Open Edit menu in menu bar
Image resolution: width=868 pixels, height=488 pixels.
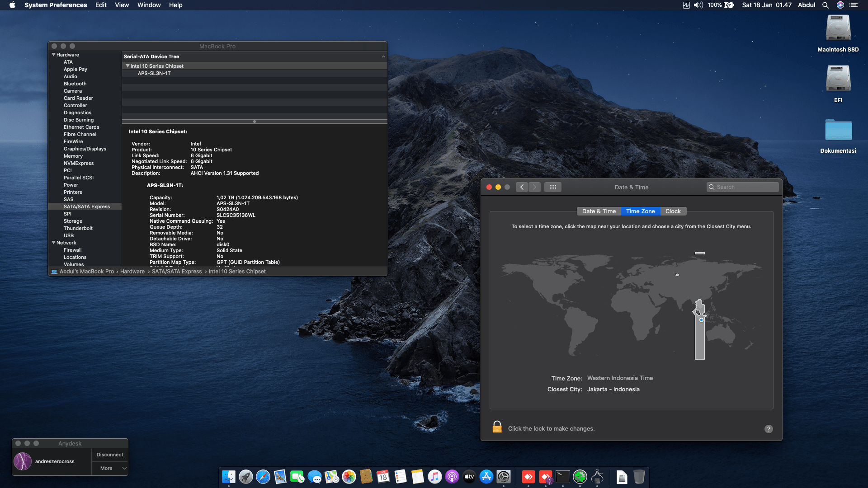(x=101, y=5)
